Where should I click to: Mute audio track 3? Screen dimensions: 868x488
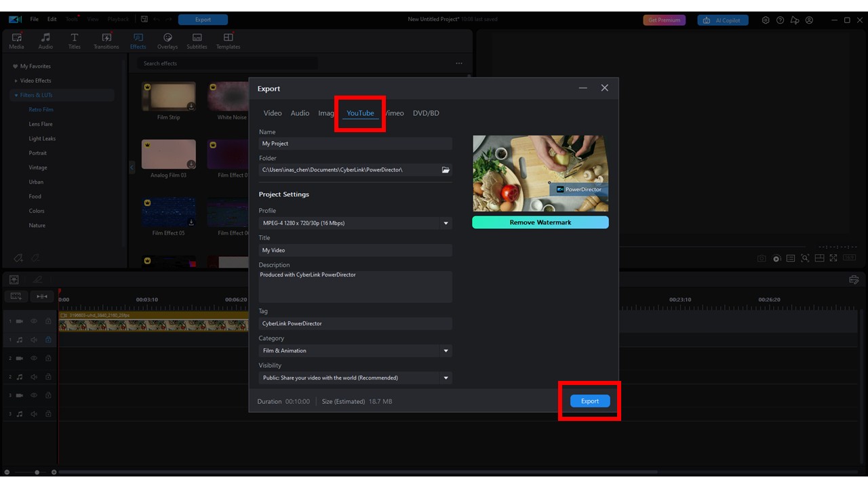(34, 413)
